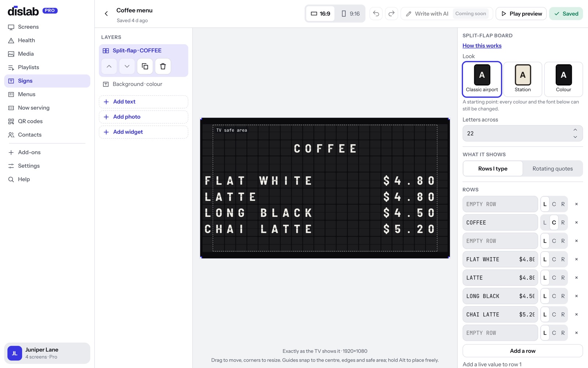Choose the Colour look

click(563, 79)
